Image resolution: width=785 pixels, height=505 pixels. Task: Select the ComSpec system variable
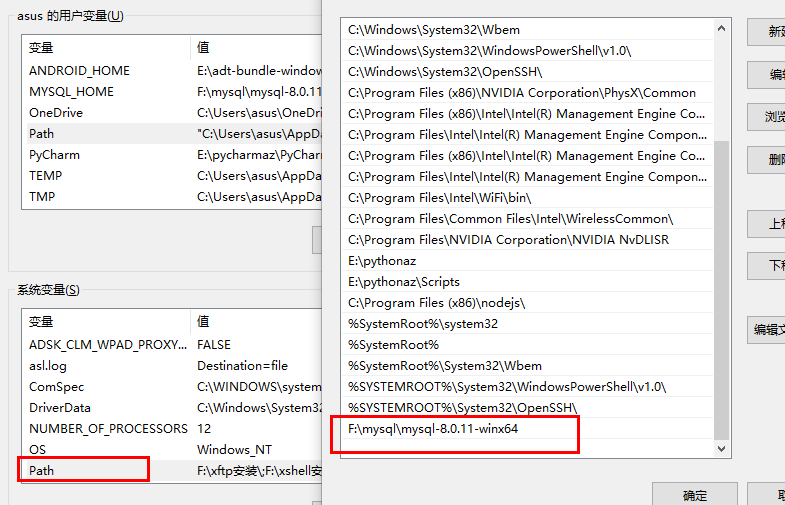[x=174, y=387]
